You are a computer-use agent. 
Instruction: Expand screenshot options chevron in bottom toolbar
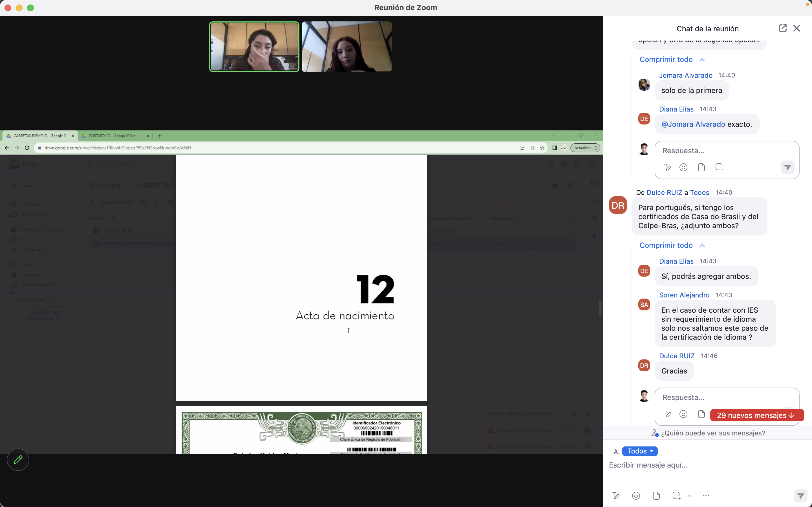tap(690, 496)
